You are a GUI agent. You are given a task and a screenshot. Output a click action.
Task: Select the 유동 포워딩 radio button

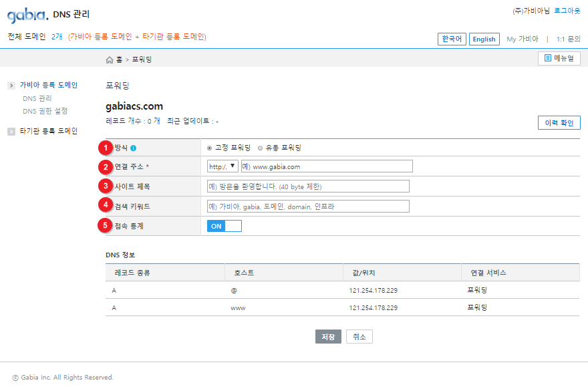(x=260, y=148)
